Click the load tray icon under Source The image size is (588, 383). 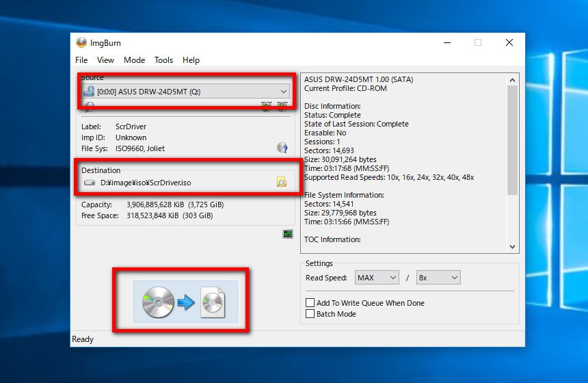(x=281, y=107)
